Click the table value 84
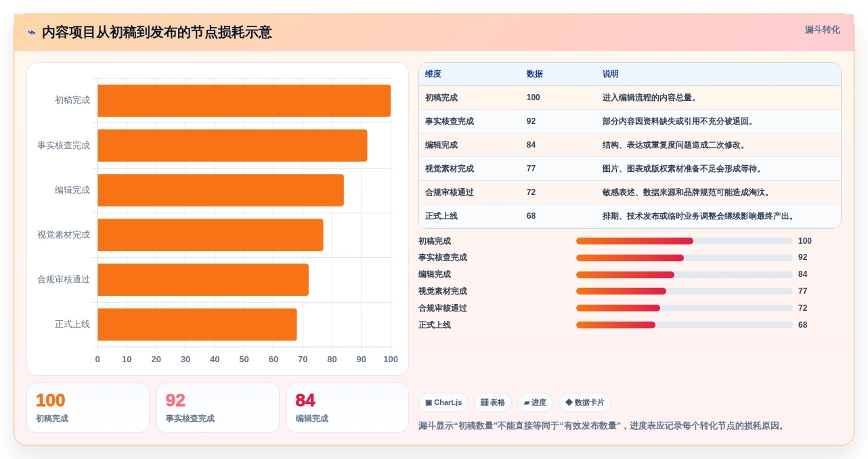The height and width of the screenshot is (459, 868). pyautogui.click(x=531, y=145)
